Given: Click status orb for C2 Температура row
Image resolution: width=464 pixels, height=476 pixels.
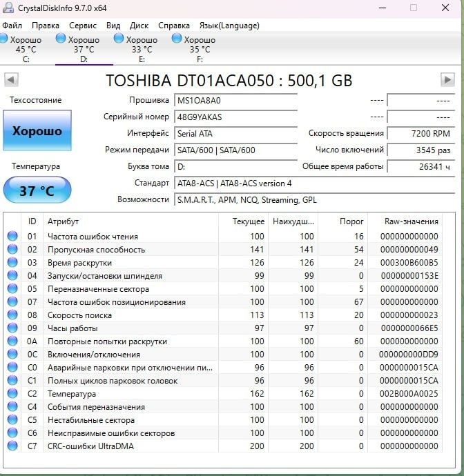Looking at the screenshot, I should [12, 393].
